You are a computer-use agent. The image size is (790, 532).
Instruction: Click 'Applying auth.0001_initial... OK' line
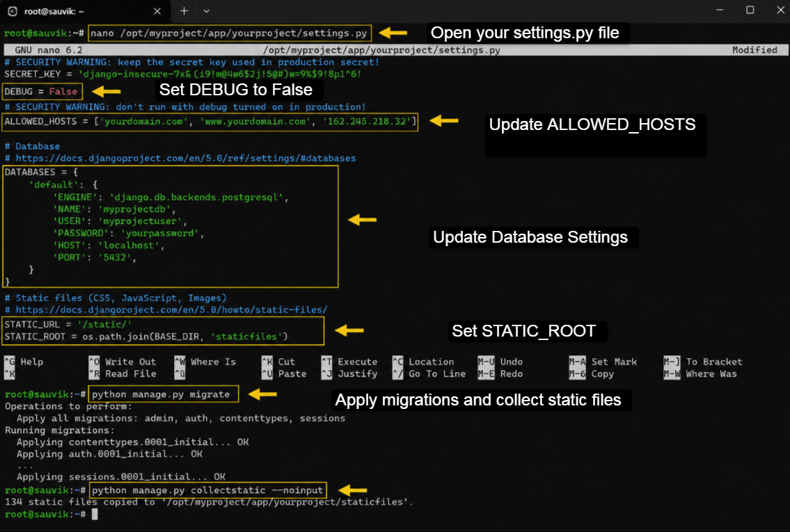(109, 454)
